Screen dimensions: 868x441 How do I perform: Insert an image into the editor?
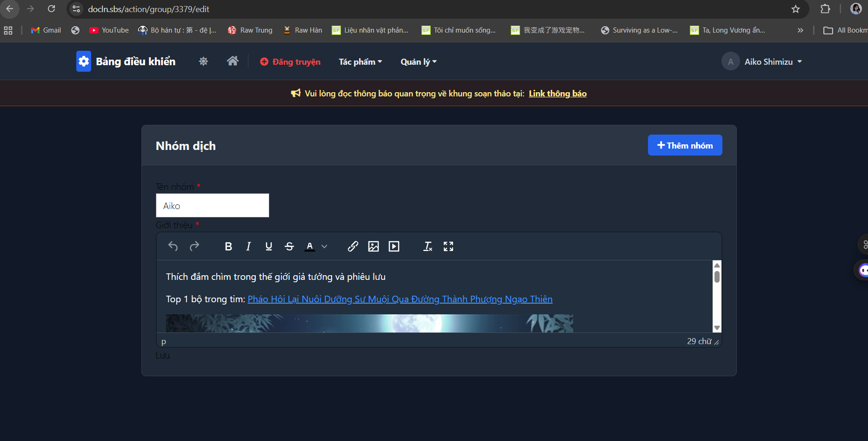coord(373,246)
